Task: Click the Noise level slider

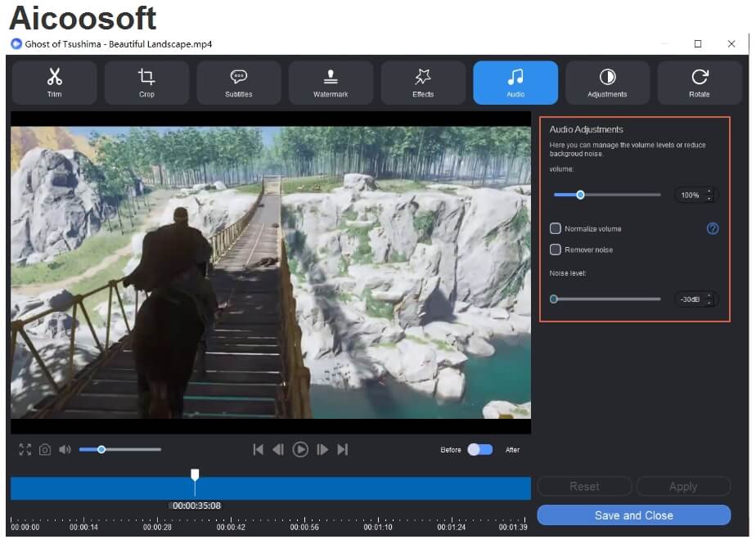Action: coord(607,299)
